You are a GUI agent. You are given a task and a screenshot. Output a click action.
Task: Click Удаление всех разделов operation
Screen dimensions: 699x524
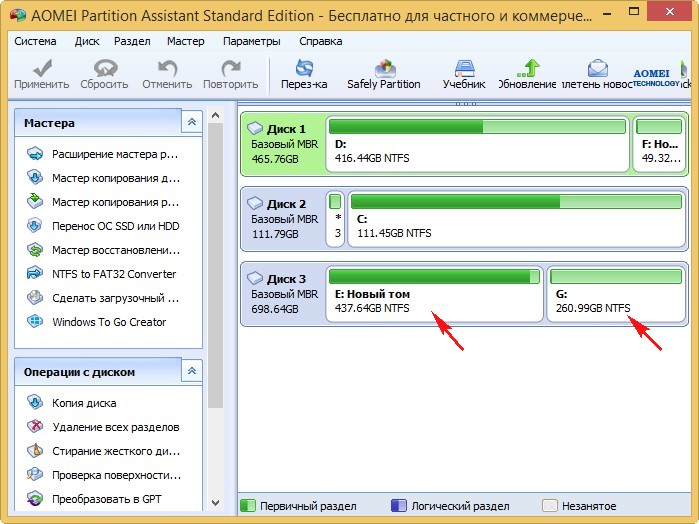103,427
